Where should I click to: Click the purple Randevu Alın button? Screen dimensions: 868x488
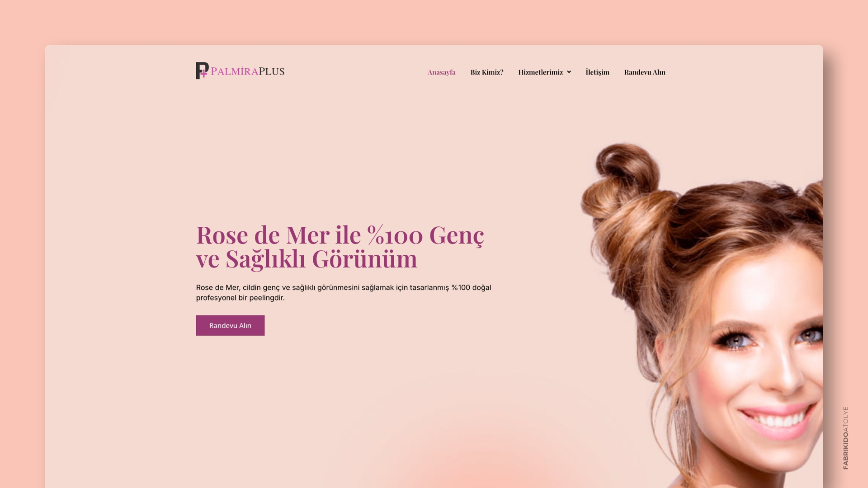pyautogui.click(x=230, y=325)
